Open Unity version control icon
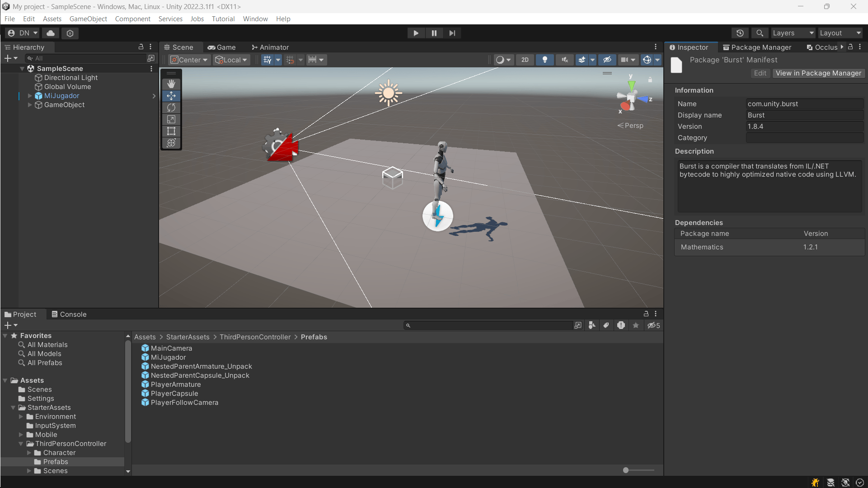 pyautogui.click(x=70, y=33)
